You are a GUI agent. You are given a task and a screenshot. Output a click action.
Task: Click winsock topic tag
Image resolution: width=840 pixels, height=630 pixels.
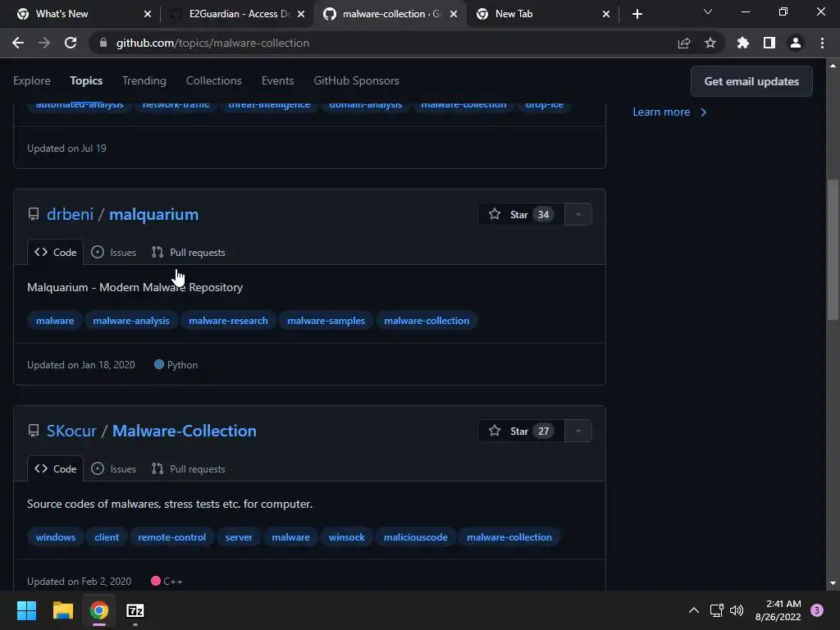(x=347, y=537)
